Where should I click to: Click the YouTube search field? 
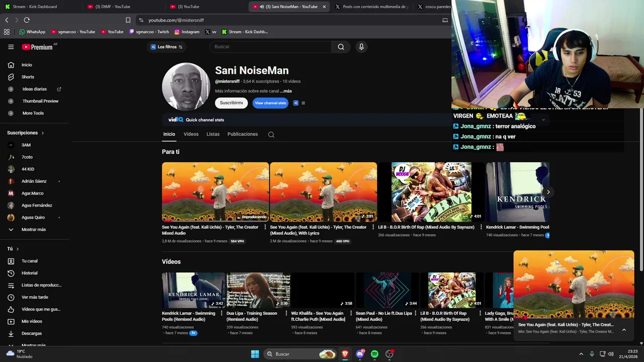point(271,47)
